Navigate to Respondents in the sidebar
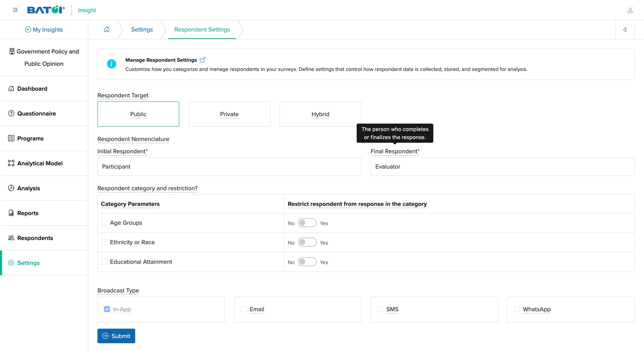Image resolution: width=644 pixels, height=350 pixels. point(35,238)
